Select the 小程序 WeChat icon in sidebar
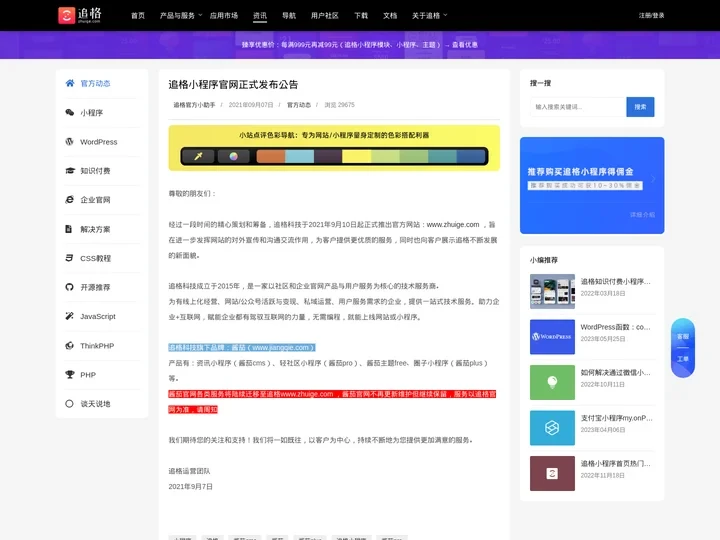The height and width of the screenshot is (540, 720). 70,112
